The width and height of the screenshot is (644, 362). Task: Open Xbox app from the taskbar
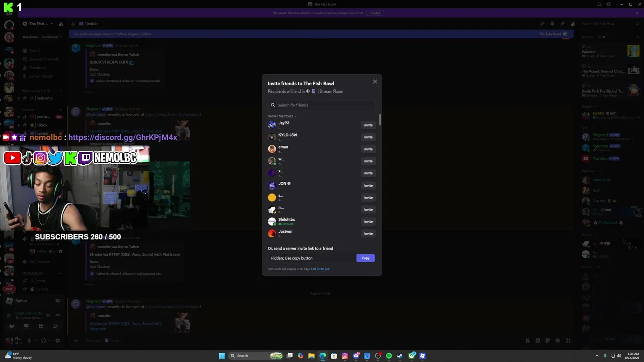click(412, 356)
